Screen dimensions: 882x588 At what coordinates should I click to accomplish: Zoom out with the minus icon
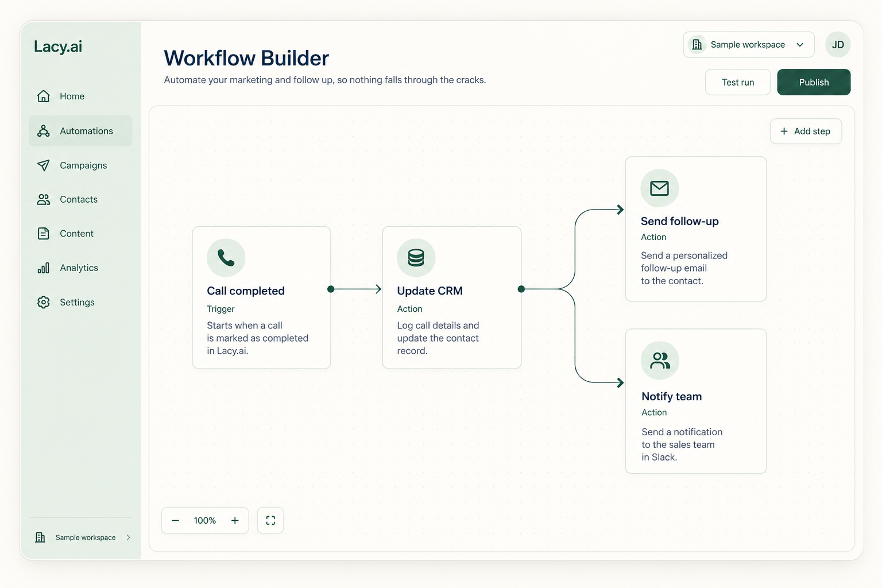click(x=176, y=521)
